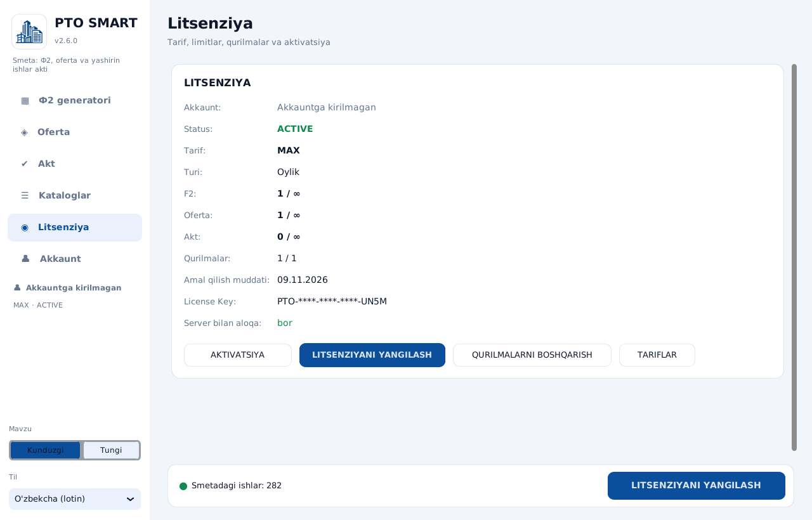Click the server connection value 'bor'

(285, 323)
